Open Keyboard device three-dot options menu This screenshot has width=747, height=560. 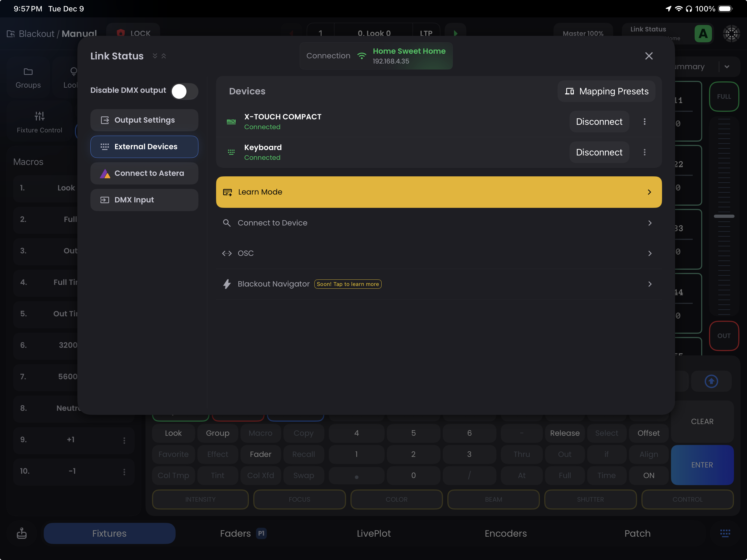click(x=644, y=152)
